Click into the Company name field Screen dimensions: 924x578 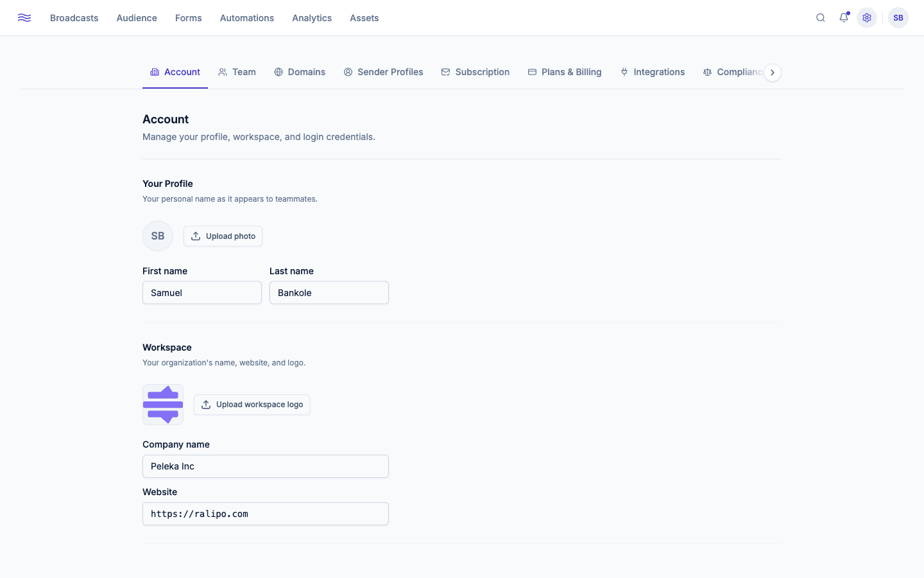[x=266, y=466]
